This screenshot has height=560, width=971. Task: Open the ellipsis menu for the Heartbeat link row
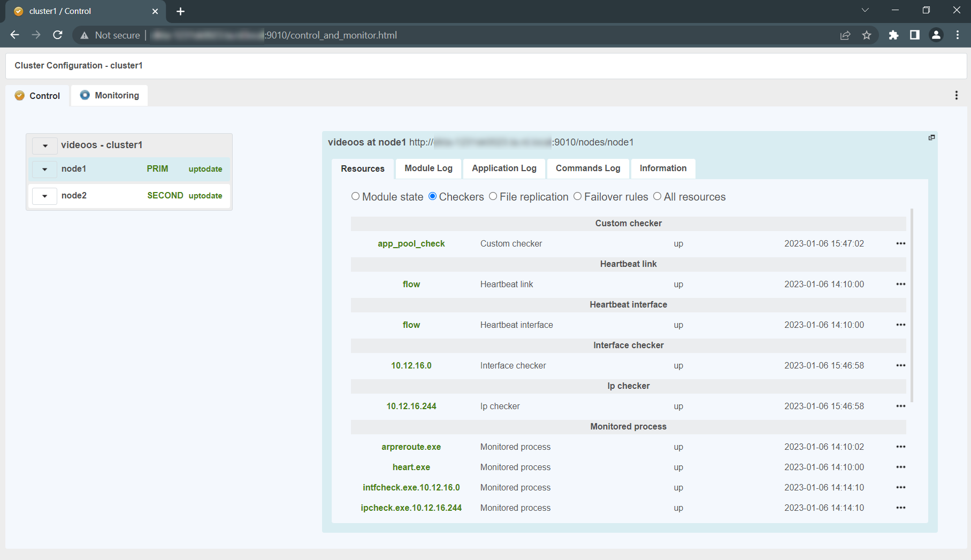pyautogui.click(x=900, y=284)
